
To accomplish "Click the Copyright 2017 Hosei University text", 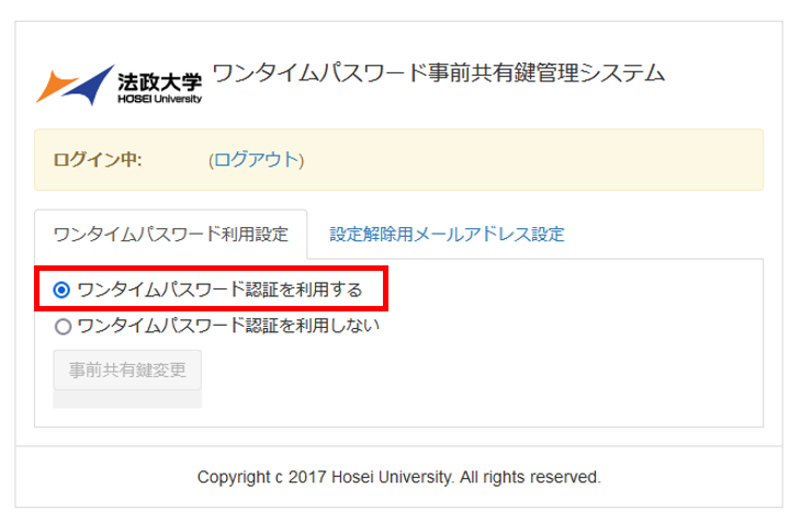I will point(399,478).
